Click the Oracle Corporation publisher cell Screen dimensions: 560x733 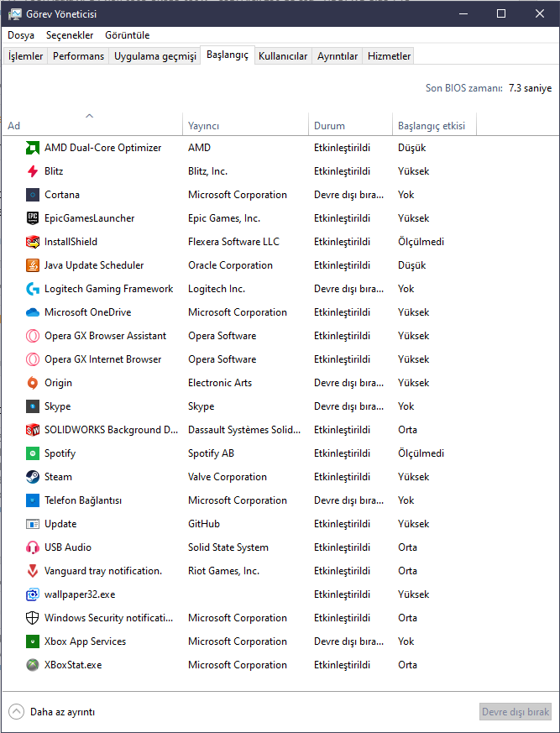tap(230, 265)
